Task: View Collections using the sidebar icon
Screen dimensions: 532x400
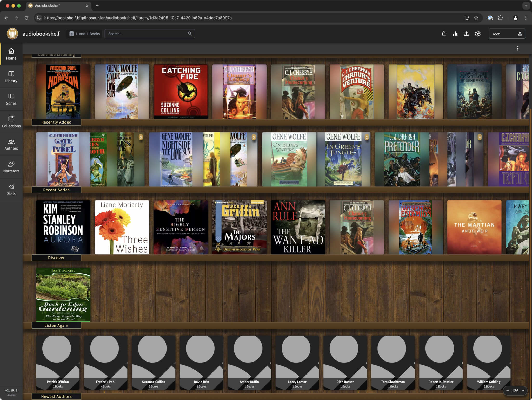Action: (11, 121)
